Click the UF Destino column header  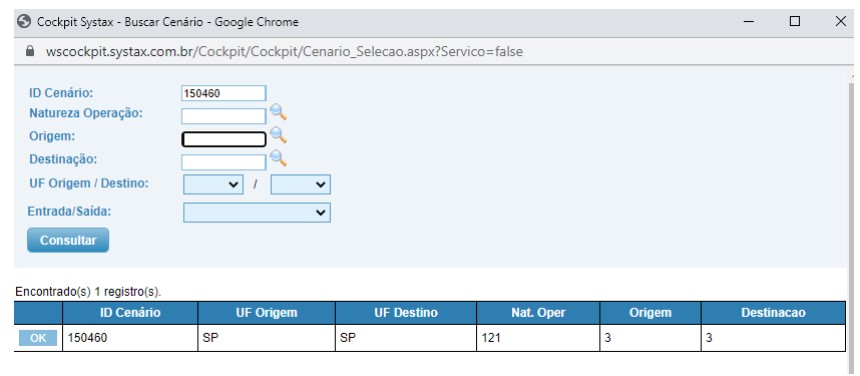[x=406, y=313]
